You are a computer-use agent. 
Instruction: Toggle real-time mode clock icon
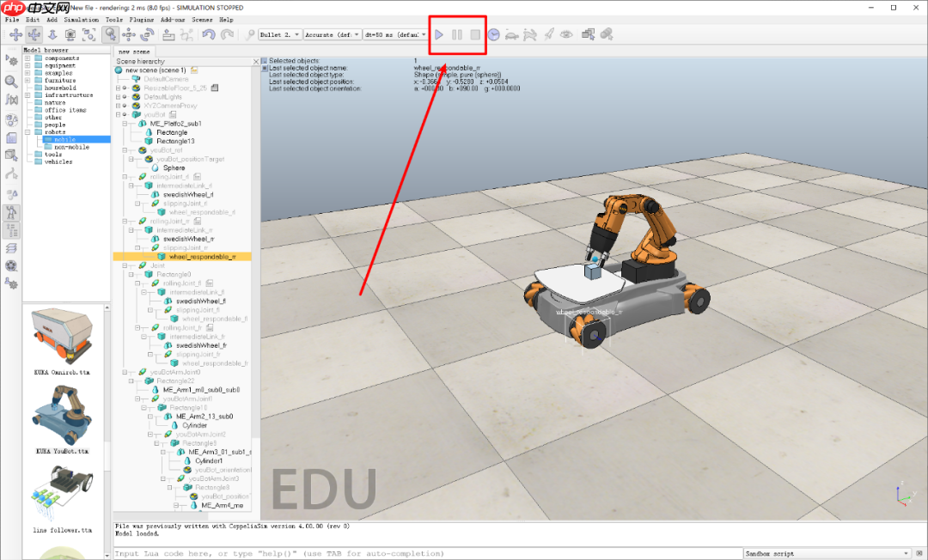494,35
